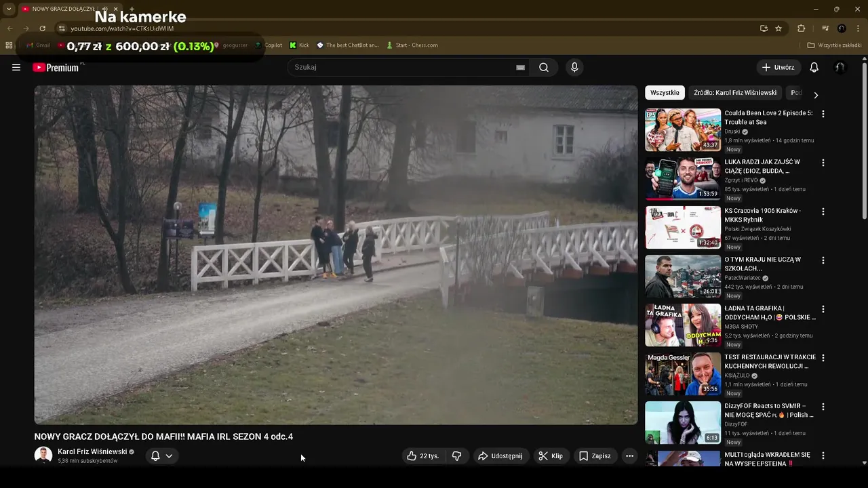Close the NOWY GRACZ DOŁĄCZYŁ tab
Image resolution: width=868 pixels, height=488 pixels.
click(x=117, y=9)
